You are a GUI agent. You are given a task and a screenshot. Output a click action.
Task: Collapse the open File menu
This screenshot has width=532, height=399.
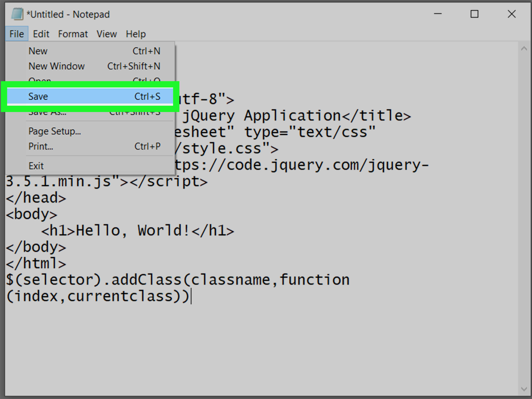[17, 34]
